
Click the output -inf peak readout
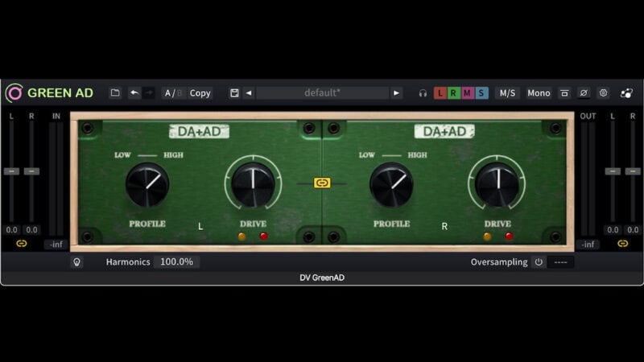coord(588,245)
